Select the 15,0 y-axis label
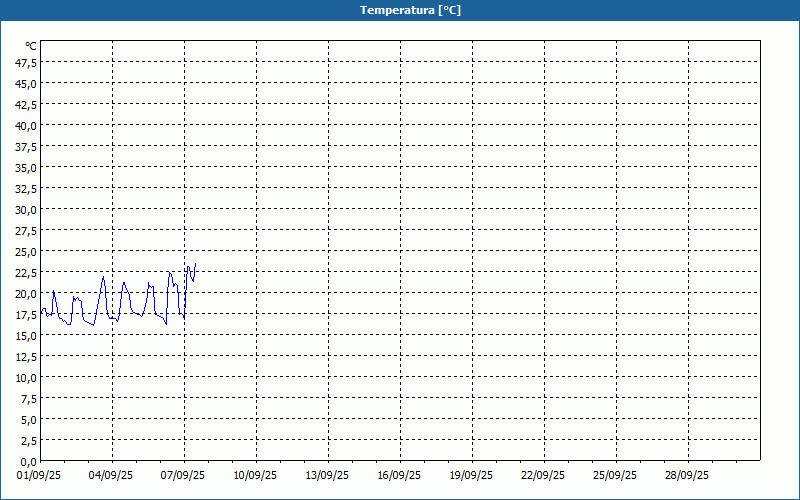The image size is (800, 500). (x=27, y=336)
